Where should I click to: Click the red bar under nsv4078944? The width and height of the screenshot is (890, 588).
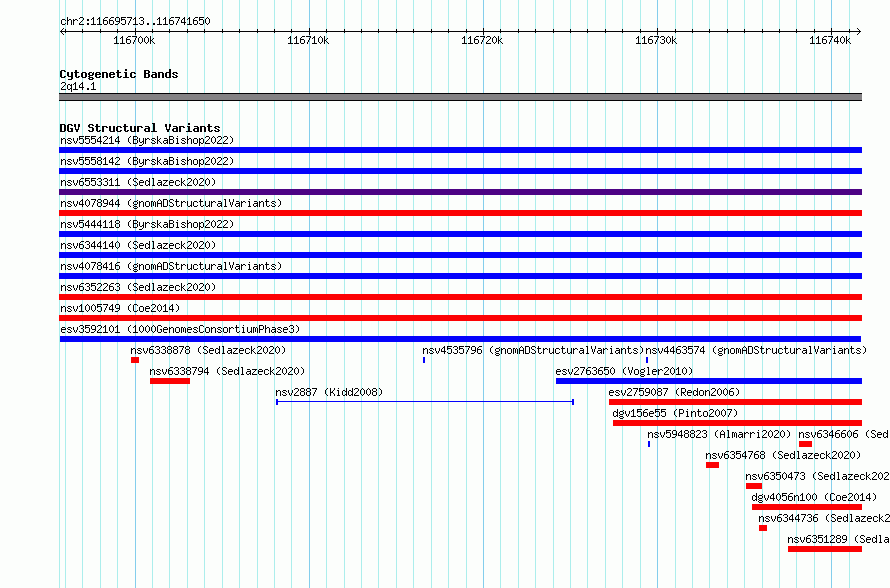(x=460, y=213)
